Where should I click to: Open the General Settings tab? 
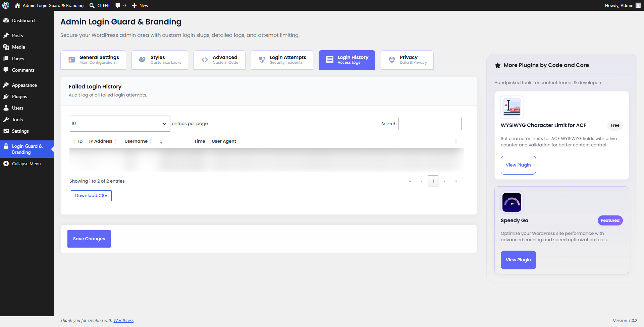tap(93, 60)
